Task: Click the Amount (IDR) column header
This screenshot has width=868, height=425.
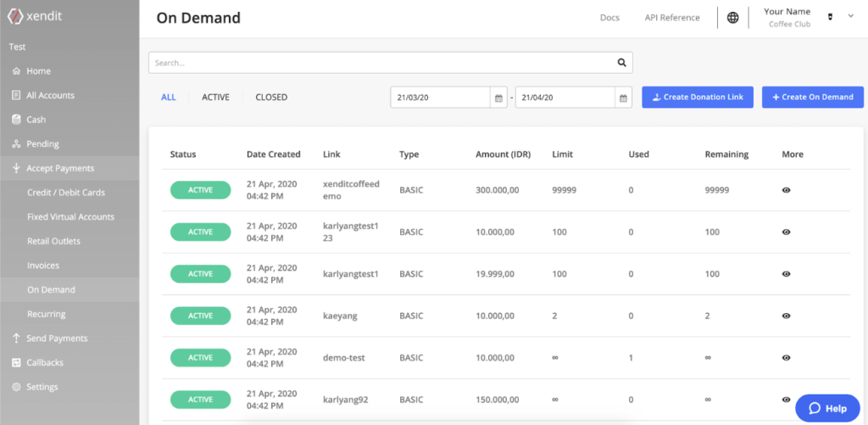Action: 504,154
